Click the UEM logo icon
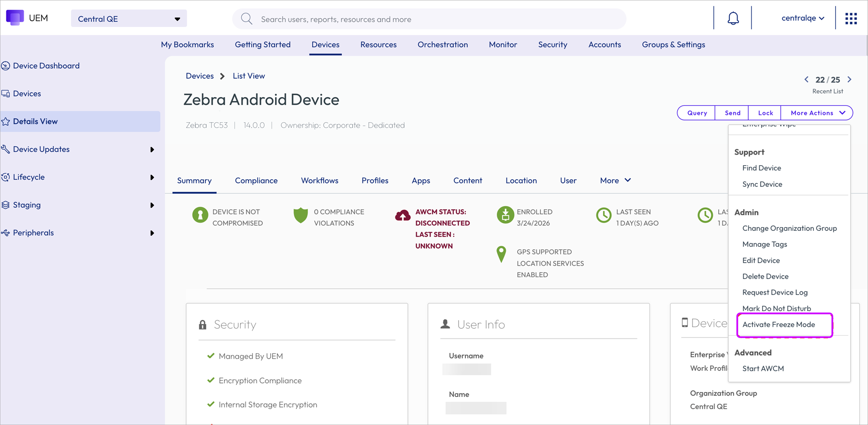The width and height of the screenshot is (868, 425). tap(15, 18)
